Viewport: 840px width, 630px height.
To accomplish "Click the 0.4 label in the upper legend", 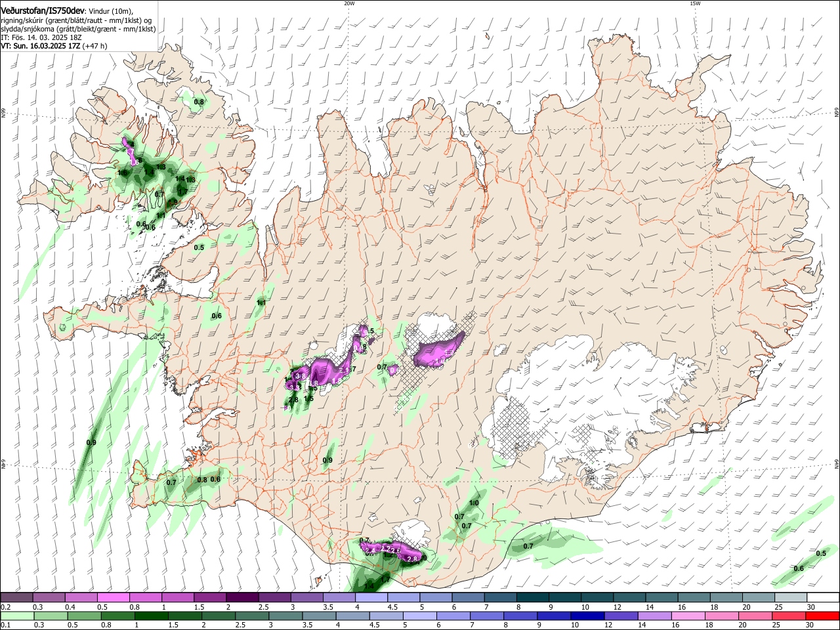I will click(x=70, y=607).
